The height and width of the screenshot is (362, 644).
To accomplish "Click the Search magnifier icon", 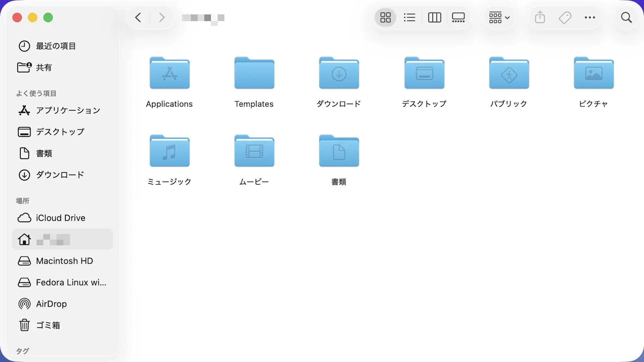I will [x=626, y=17].
